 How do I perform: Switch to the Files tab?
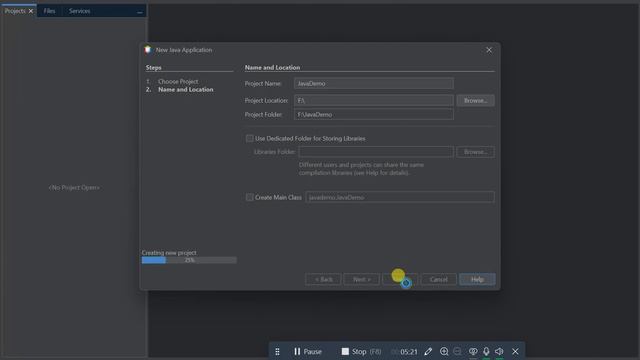49,11
